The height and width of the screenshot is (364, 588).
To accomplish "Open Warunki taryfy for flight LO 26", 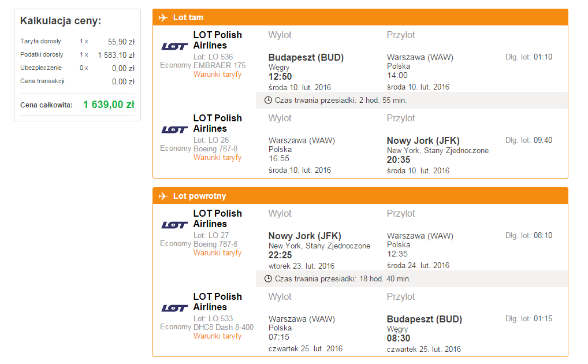I will point(218,158).
